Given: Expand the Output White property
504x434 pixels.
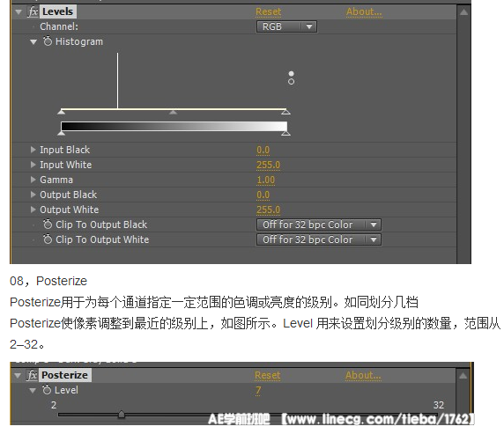Looking at the screenshot, I should tap(33, 210).
